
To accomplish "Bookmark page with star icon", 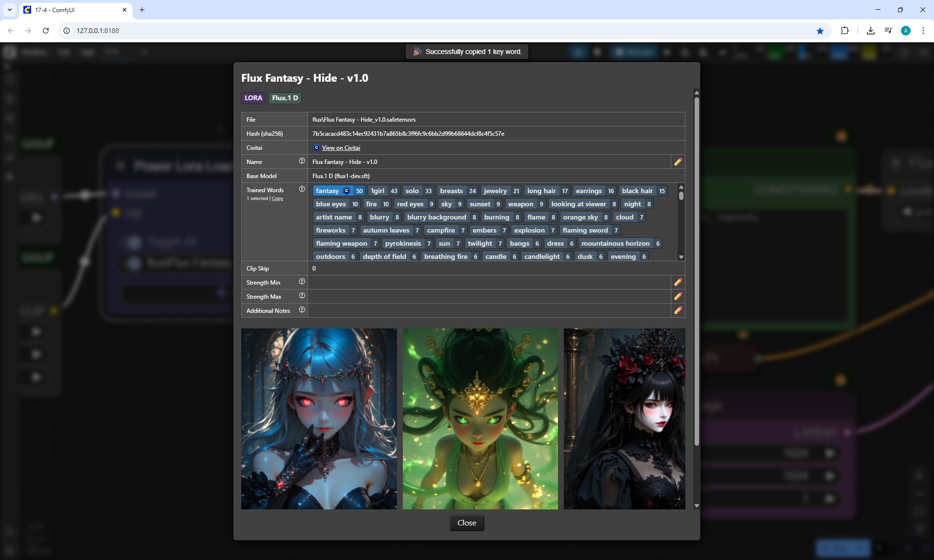I will [x=820, y=31].
